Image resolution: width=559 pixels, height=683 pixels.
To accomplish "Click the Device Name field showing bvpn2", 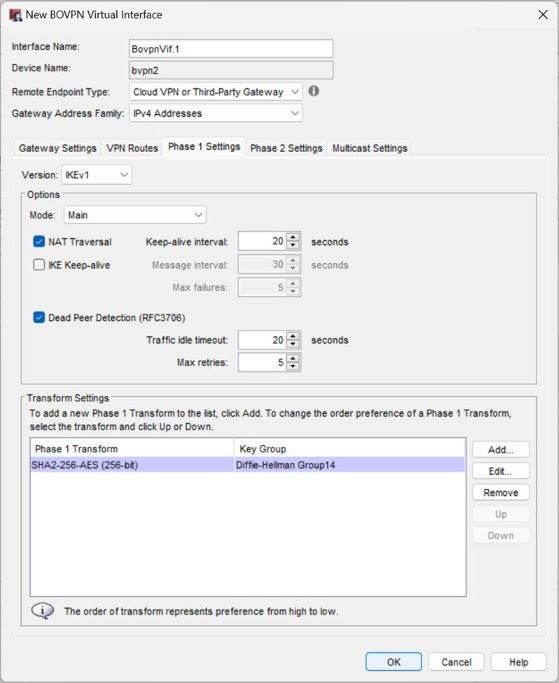I will (x=231, y=70).
